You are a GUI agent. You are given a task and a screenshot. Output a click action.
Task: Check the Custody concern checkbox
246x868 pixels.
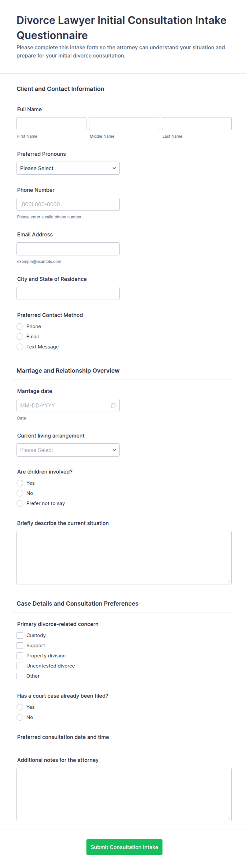20,635
